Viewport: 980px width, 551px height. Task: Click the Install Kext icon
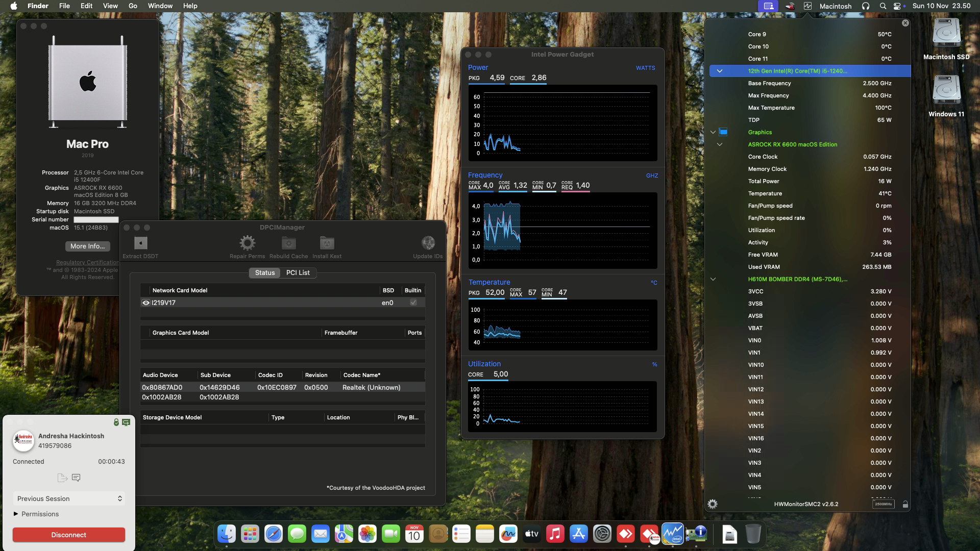(x=326, y=243)
